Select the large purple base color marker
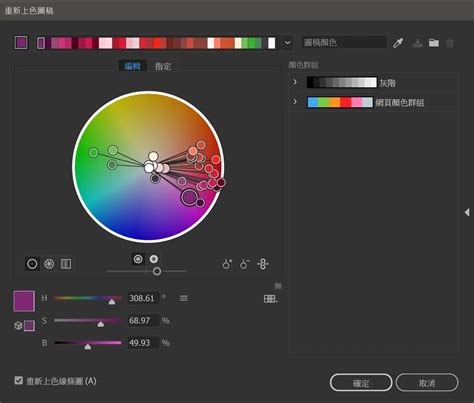474x403 pixels. click(189, 197)
